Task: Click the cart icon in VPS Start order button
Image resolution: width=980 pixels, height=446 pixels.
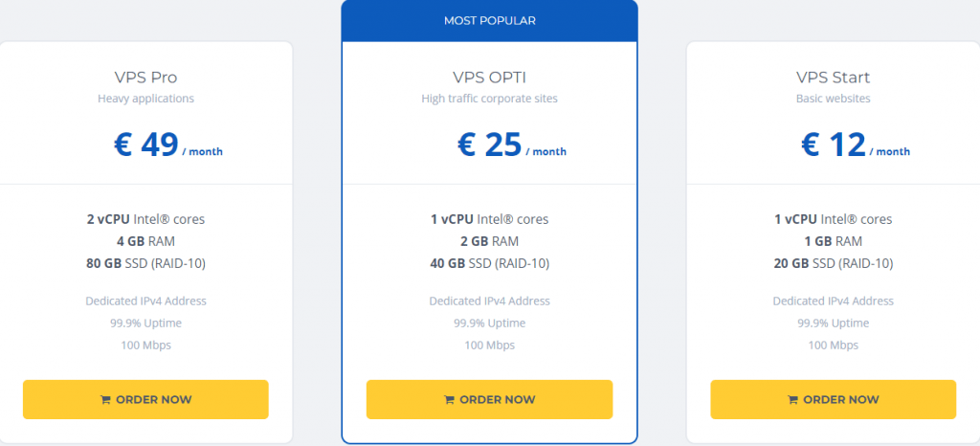Action: [x=792, y=400]
